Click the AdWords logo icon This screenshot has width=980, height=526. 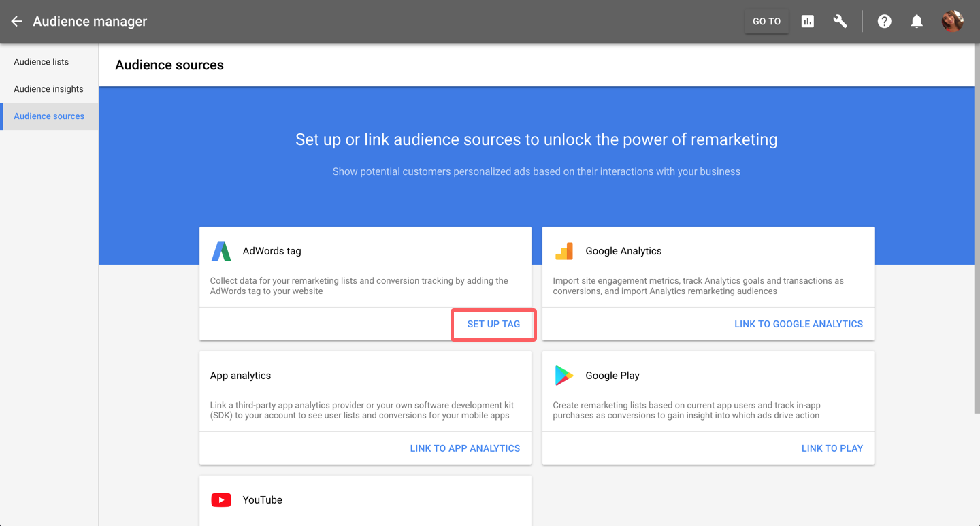221,251
